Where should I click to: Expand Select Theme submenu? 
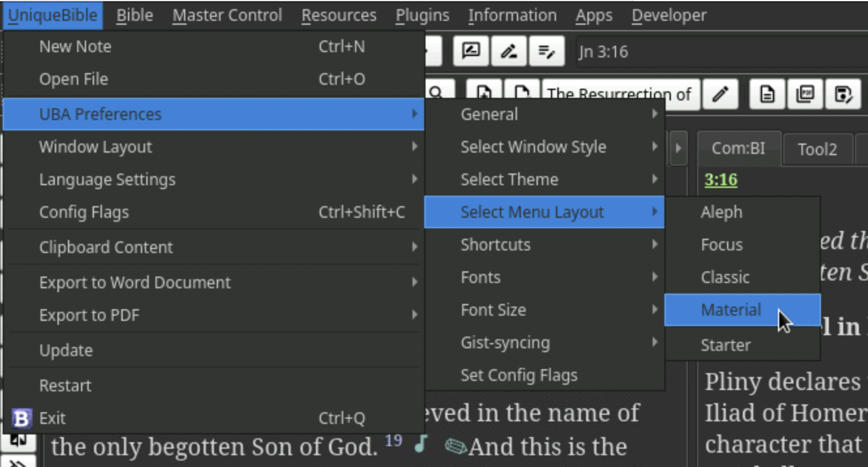544,180
